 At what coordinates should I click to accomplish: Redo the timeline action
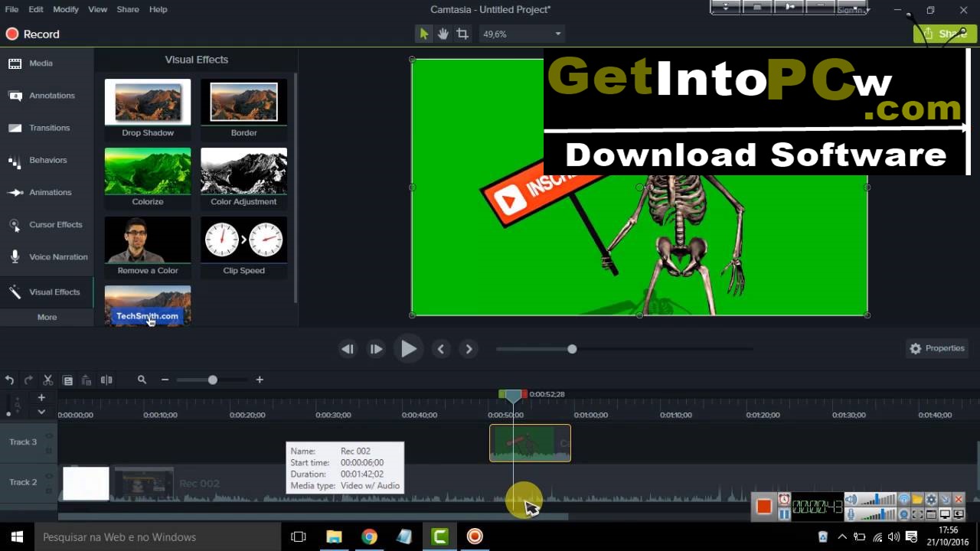tap(28, 380)
